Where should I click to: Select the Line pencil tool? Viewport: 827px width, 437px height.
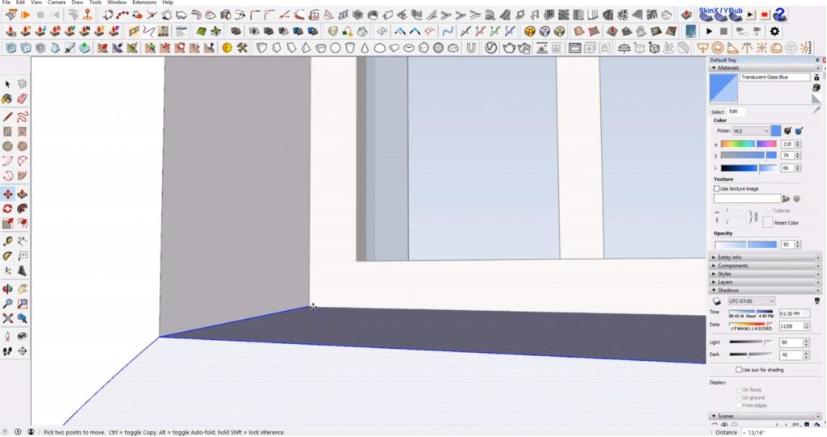pyautogui.click(x=7, y=116)
